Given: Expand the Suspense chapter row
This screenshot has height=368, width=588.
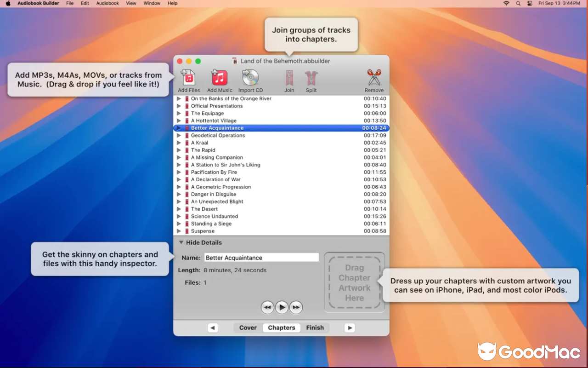Looking at the screenshot, I should (x=179, y=231).
